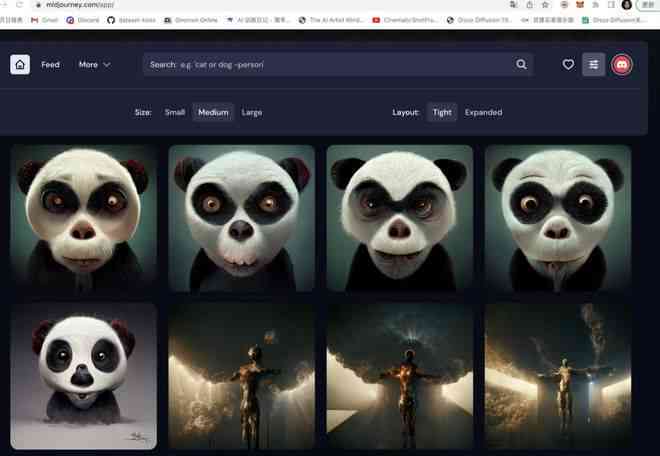Viewport: 660px width, 456px height.
Task: Open the green sheets Disco Diffusion bookmark
Action: (x=614, y=20)
